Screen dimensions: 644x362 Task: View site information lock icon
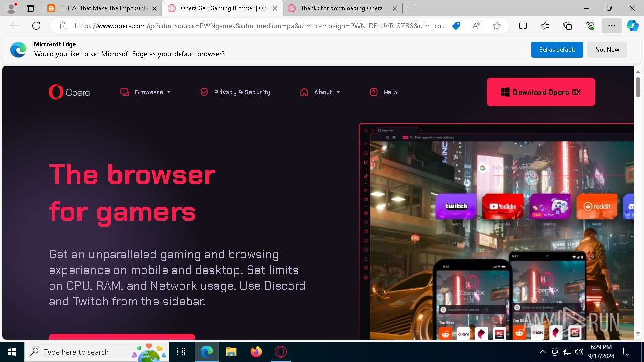coord(63,26)
